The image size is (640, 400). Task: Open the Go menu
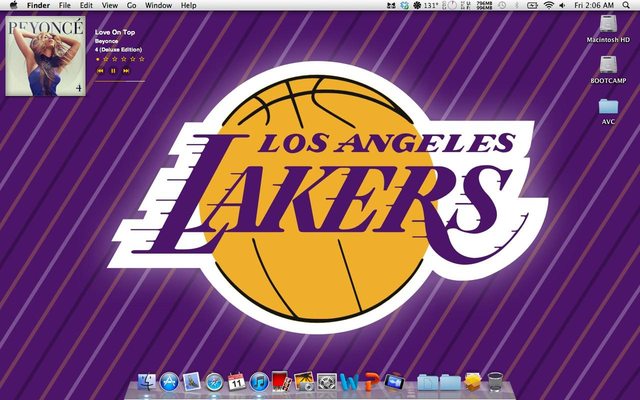131,5
